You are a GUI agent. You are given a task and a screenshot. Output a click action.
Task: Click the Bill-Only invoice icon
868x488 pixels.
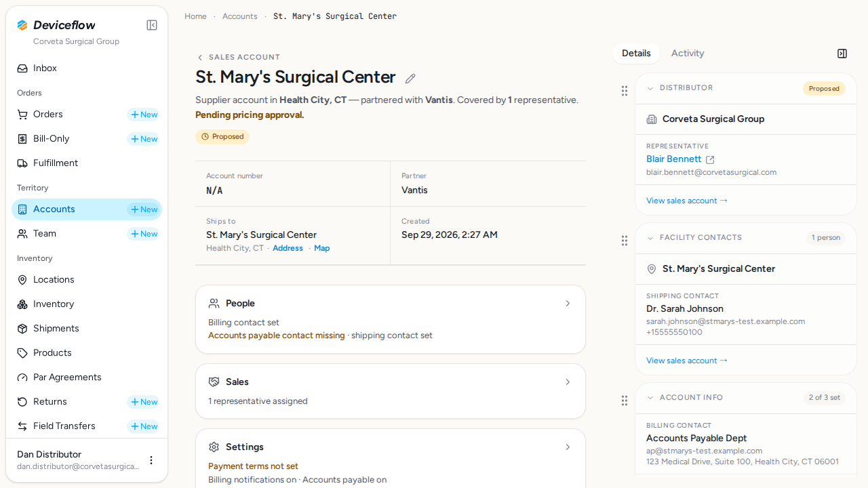pos(22,139)
